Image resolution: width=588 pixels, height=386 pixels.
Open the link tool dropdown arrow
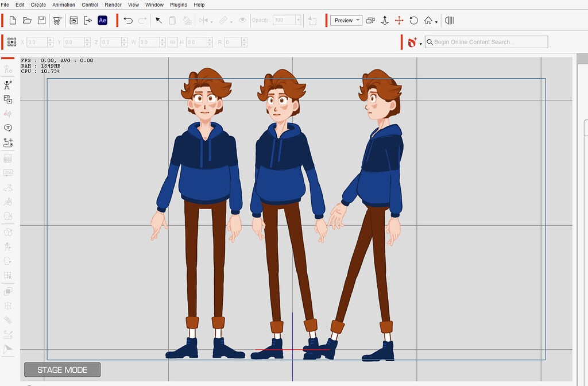231,22
